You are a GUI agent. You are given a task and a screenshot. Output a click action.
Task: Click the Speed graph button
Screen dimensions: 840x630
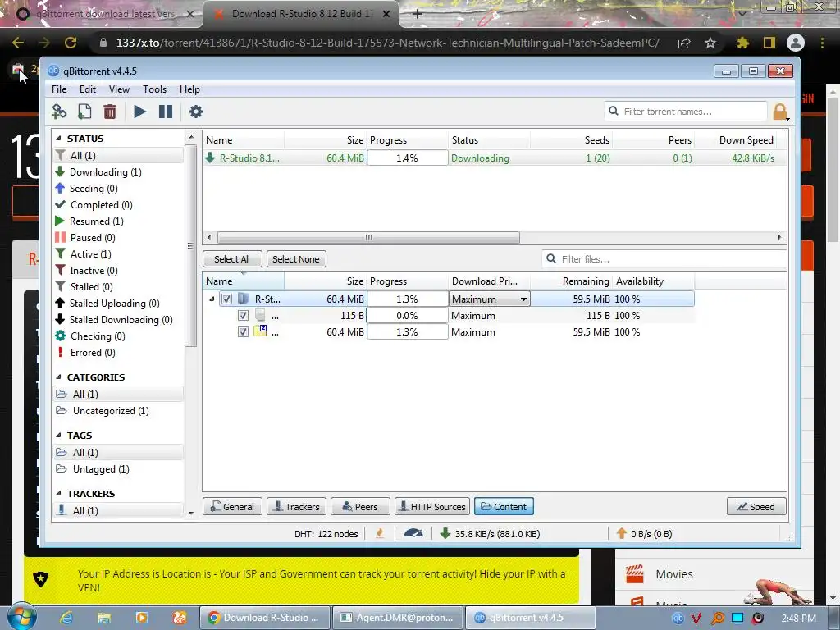click(756, 507)
